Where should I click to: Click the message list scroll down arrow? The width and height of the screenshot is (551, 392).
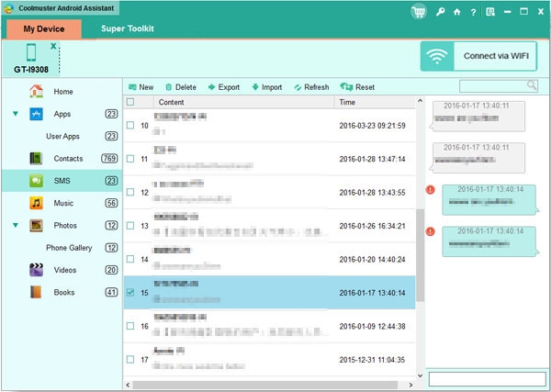tap(421, 375)
